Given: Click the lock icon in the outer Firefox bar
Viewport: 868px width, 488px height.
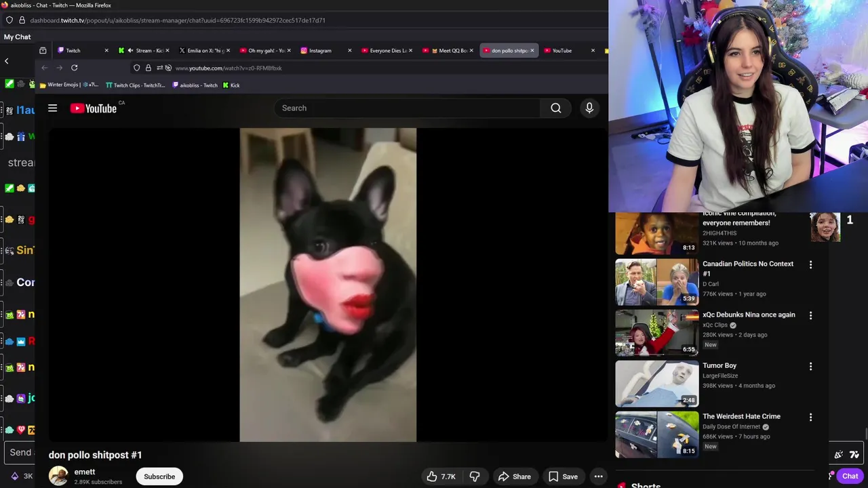Looking at the screenshot, I should pos(20,20).
